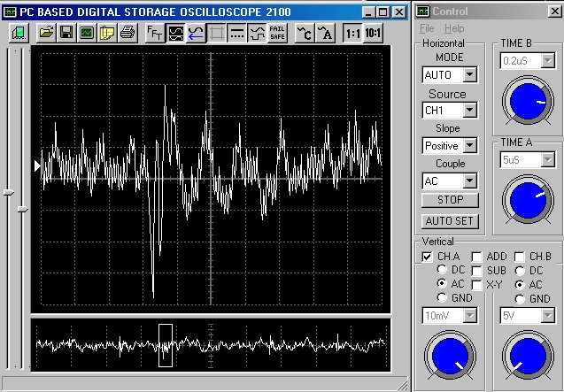Click the floppy disk save icon
564x392 pixels.
point(66,34)
